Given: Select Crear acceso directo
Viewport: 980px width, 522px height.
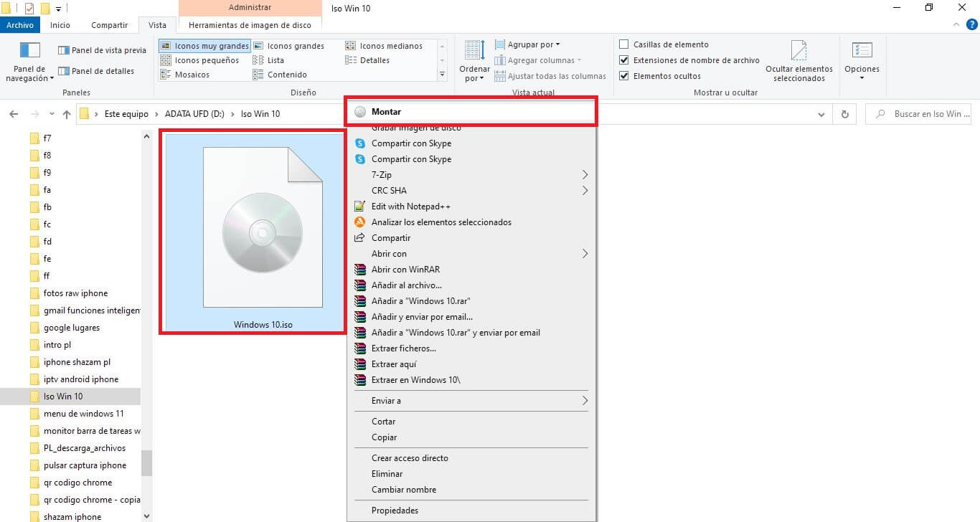Looking at the screenshot, I should point(471,458).
